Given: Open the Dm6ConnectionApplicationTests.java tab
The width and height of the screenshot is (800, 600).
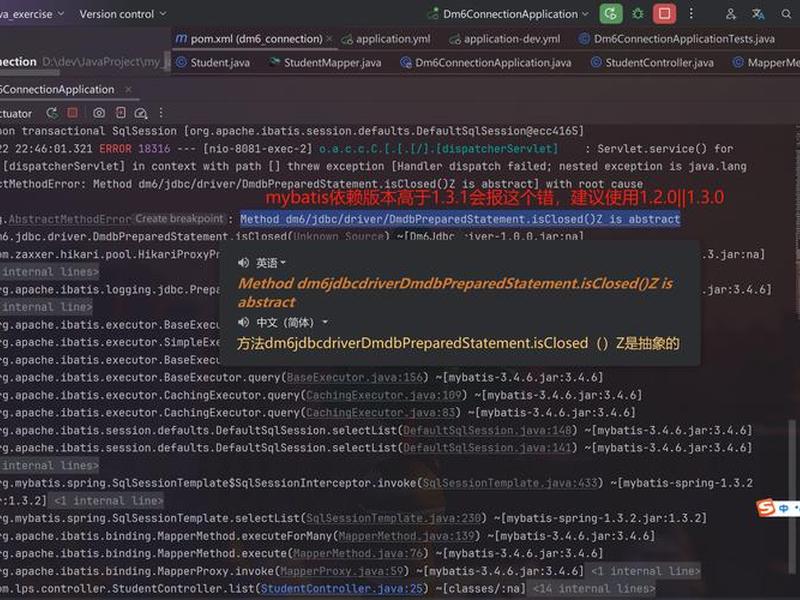Looking at the screenshot, I should 678,39.
